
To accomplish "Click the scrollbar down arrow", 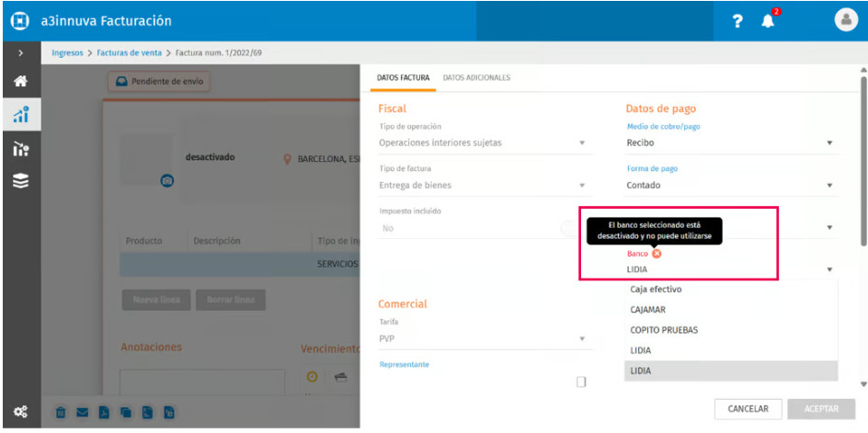I will pyautogui.click(x=863, y=385).
